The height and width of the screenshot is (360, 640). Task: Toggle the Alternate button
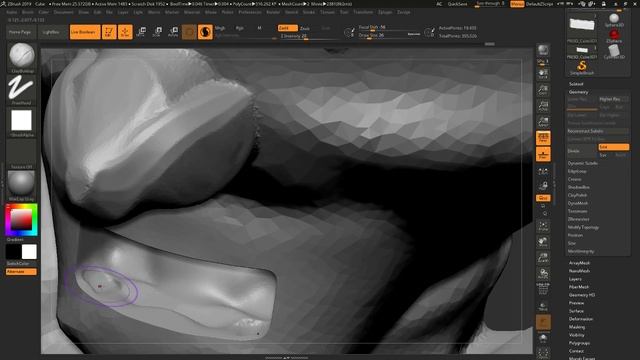pos(21,272)
